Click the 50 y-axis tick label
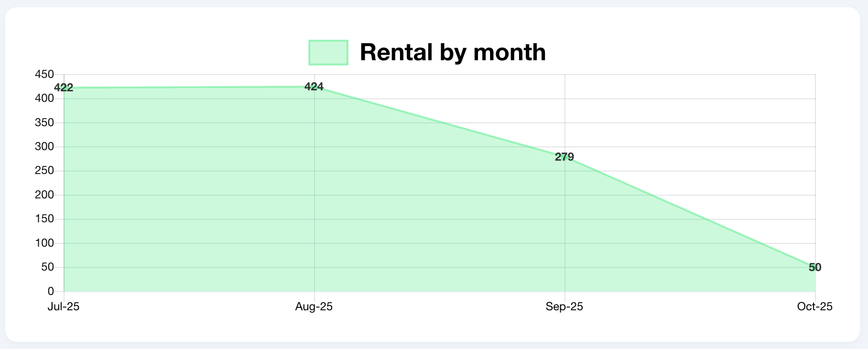The image size is (868, 349). [x=48, y=267]
